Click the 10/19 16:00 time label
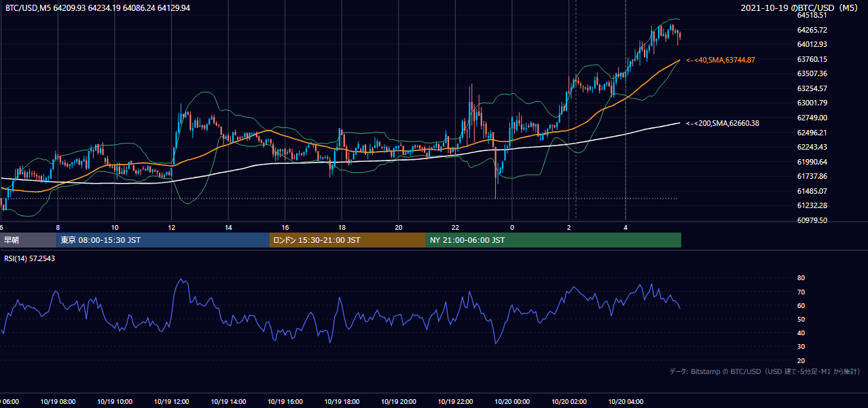The image size is (868, 408). tap(285, 402)
